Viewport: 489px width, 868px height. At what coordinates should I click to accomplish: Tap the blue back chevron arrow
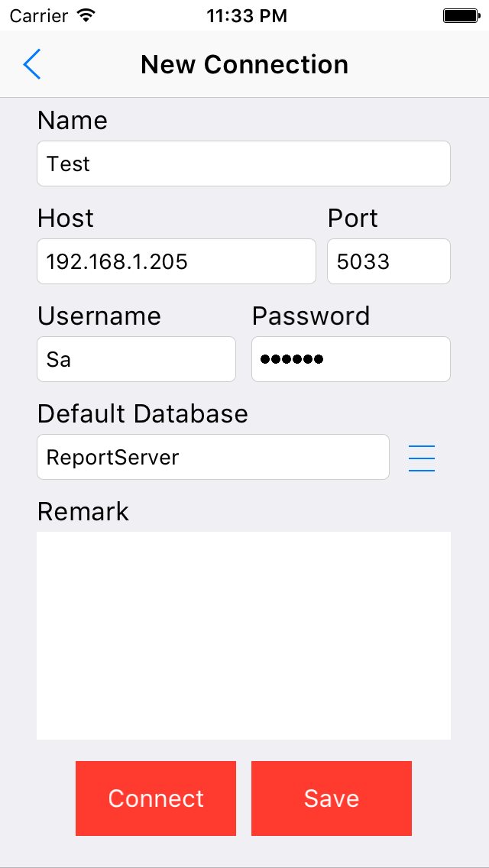coord(32,64)
